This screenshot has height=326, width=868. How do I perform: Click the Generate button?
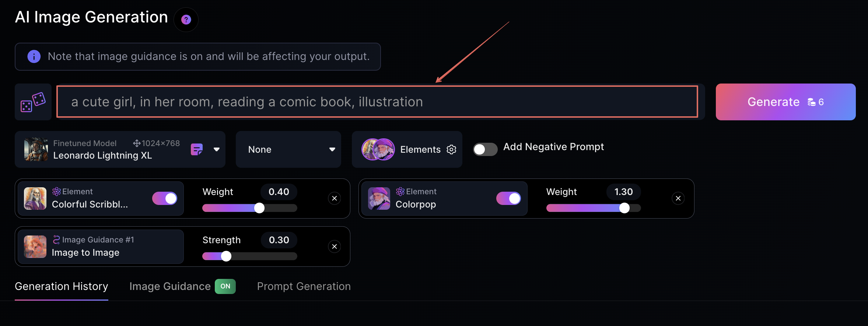785,102
